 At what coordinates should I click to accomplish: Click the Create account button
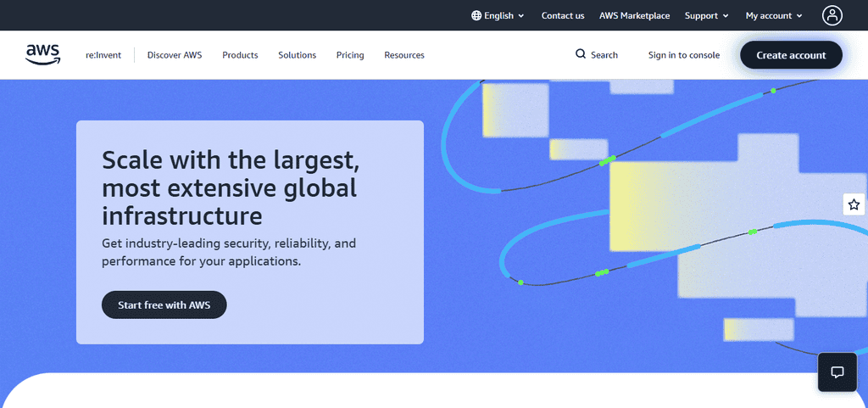pyautogui.click(x=791, y=55)
